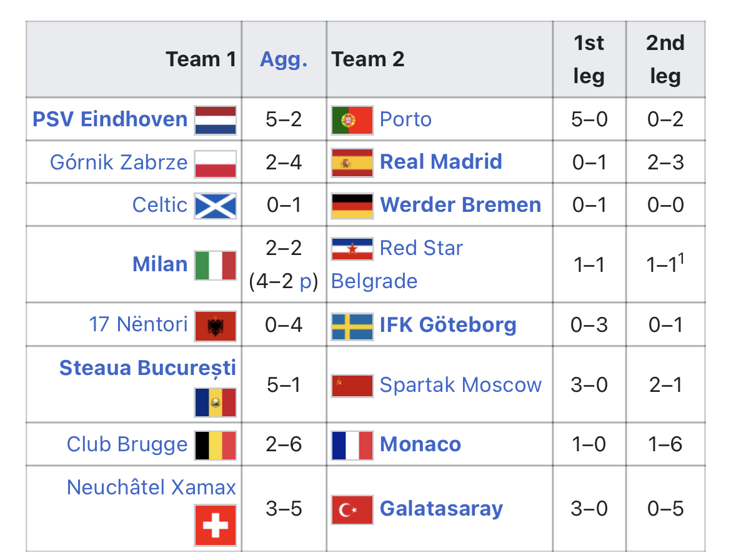
Task: Open the PSV Eindhoven team link
Action: tap(110, 119)
